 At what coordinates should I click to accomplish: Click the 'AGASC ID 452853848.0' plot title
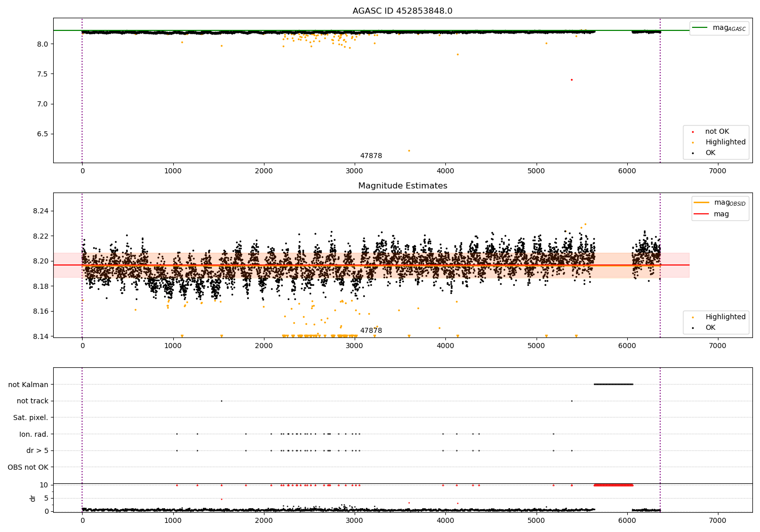[x=402, y=11]
